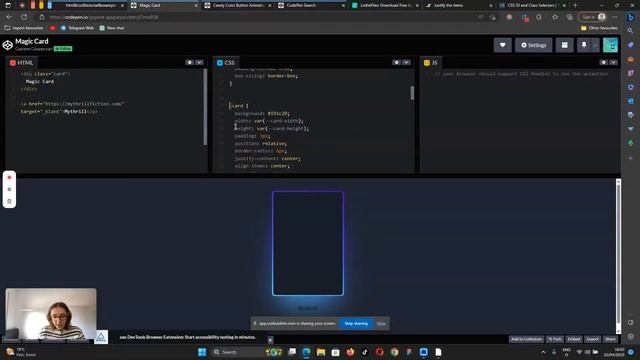This screenshot has width=640, height=360.
Task: Love this pen with heart button
Action: (502, 45)
